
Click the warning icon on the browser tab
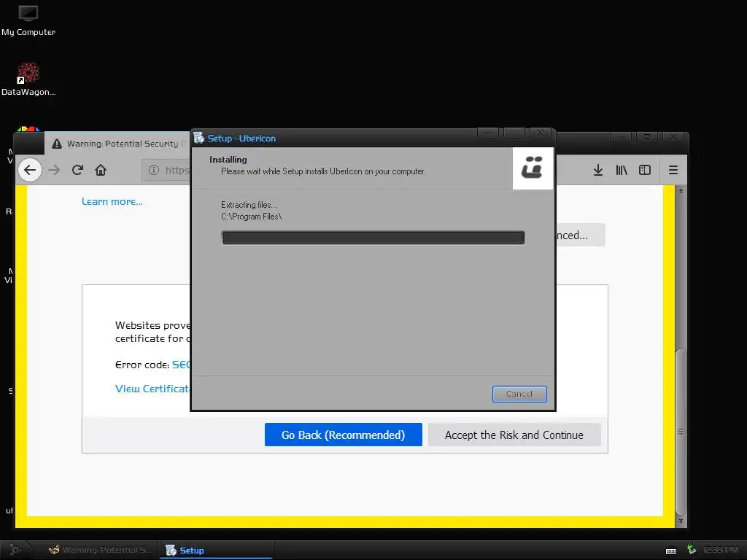tap(57, 144)
